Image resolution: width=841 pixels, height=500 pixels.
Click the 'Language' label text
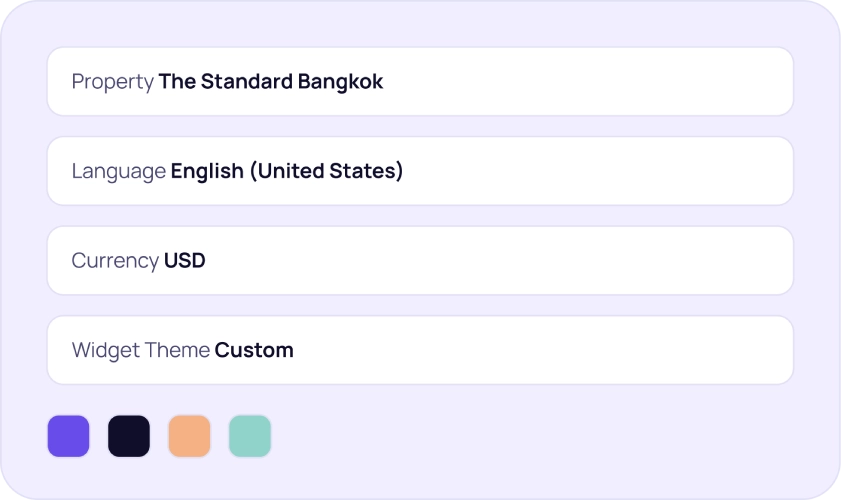pyautogui.click(x=119, y=172)
